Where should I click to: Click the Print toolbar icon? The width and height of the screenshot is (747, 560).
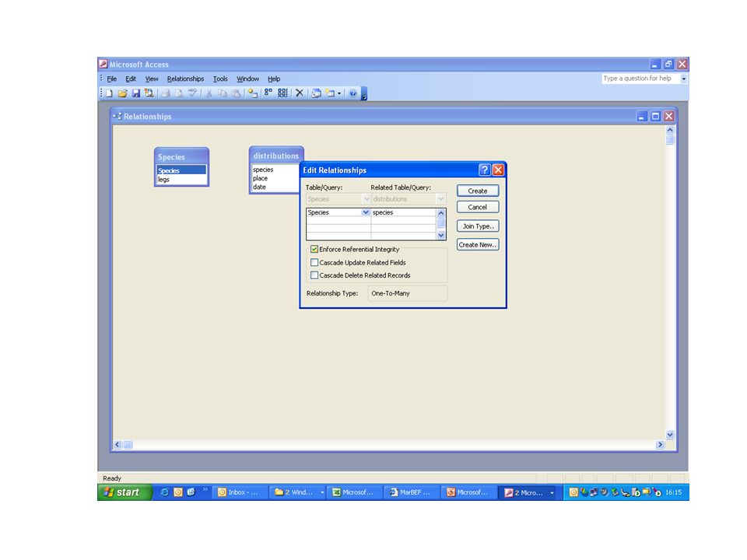point(166,93)
